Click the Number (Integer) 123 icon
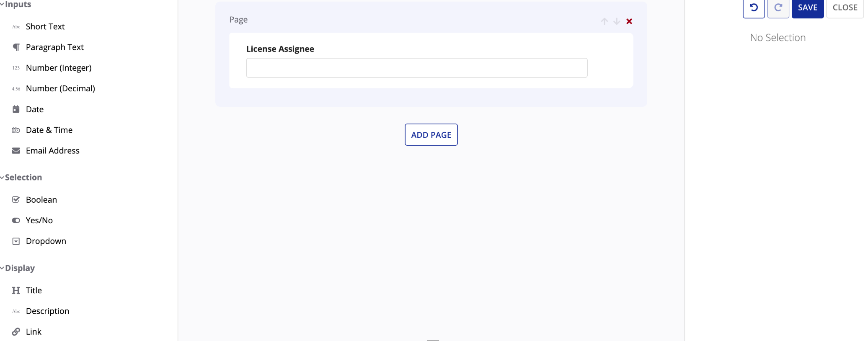The height and width of the screenshot is (341, 868). click(x=16, y=68)
